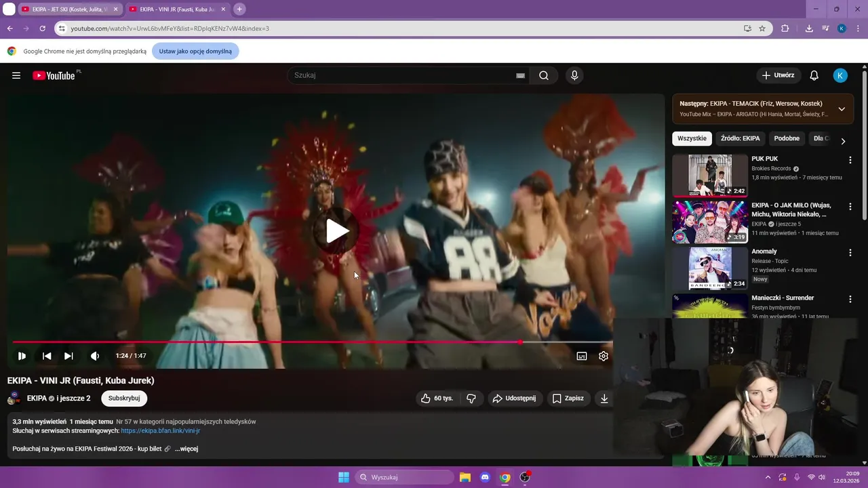868x488 pixels.
Task: Open the Windows Start menu
Action: (x=344, y=477)
